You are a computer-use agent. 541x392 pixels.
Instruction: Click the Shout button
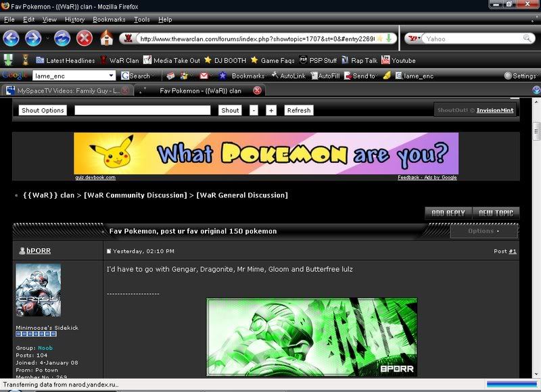230,110
